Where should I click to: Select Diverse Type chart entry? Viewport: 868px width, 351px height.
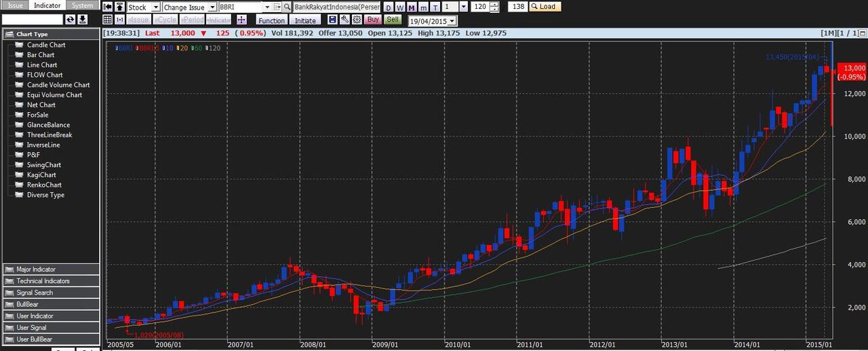(x=45, y=195)
